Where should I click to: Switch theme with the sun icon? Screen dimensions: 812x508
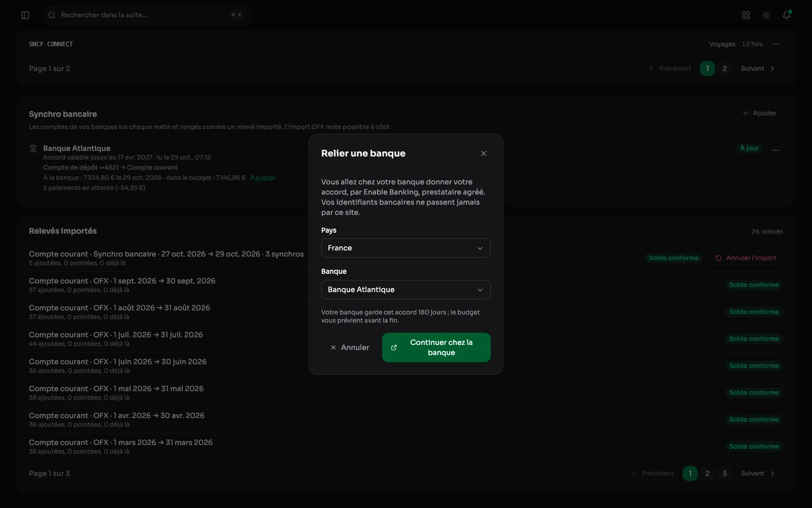coord(766,15)
